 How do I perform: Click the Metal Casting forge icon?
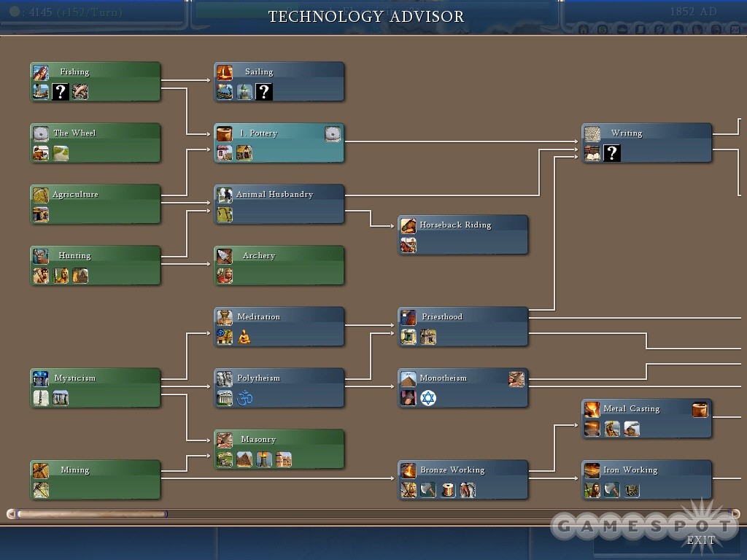tap(592, 409)
